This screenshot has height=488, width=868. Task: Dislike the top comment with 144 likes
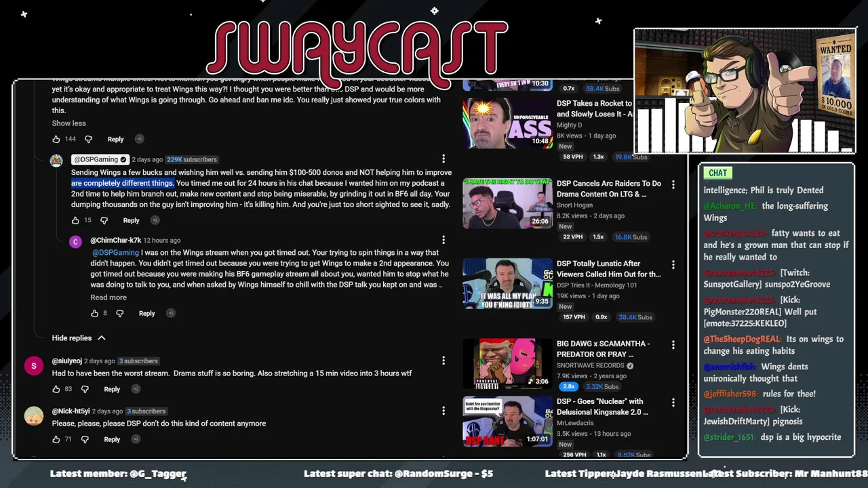click(x=88, y=139)
